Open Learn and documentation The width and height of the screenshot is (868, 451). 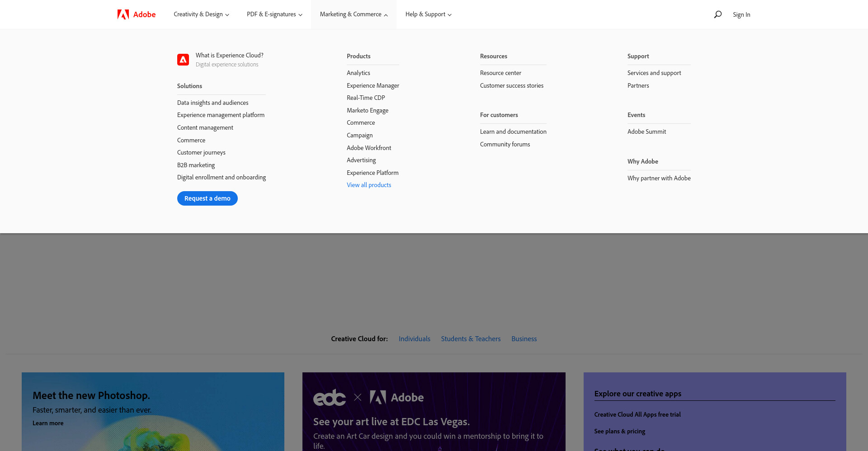(513, 132)
